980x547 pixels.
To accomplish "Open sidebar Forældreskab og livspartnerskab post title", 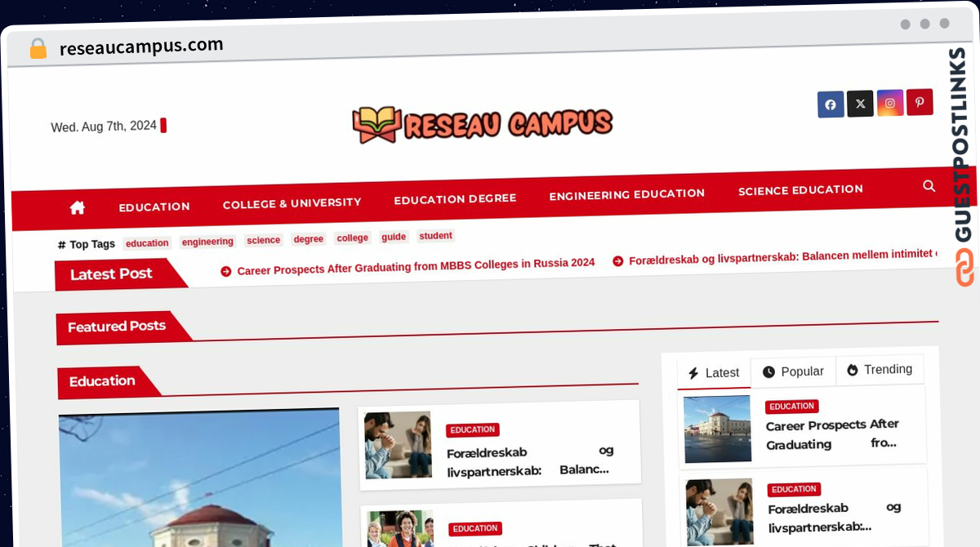I will tap(835, 518).
